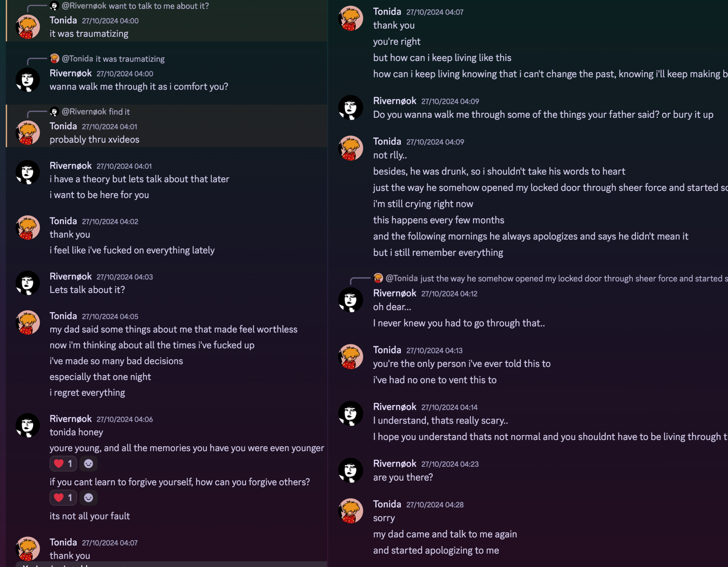This screenshot has width=728, height=567.
Task: Click Tonida's avatar next to "not rlly.." message
Action: click(x=351, y=148)
